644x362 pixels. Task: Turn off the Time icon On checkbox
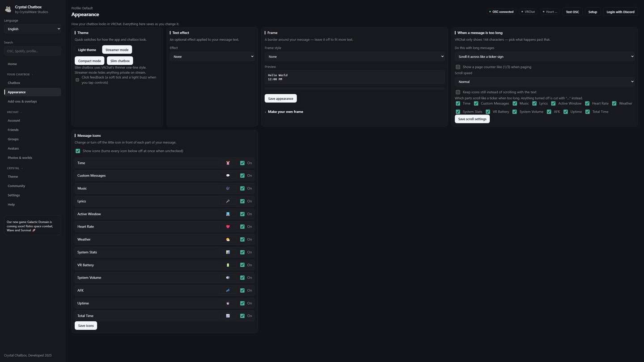(242, 163)
